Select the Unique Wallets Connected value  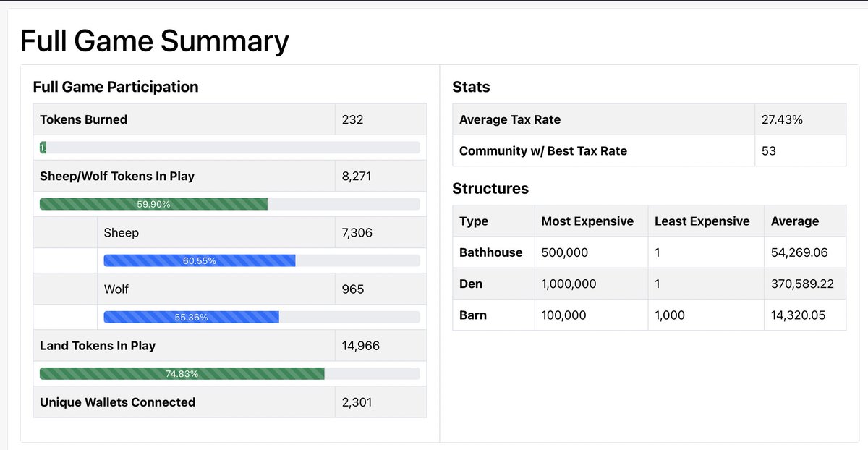tap(356, 402)
